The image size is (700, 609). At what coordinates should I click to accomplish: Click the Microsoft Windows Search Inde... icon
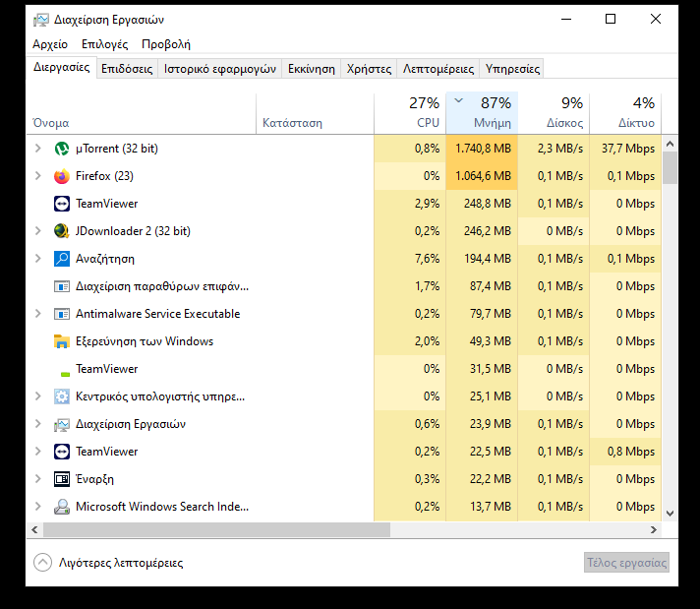62,507
